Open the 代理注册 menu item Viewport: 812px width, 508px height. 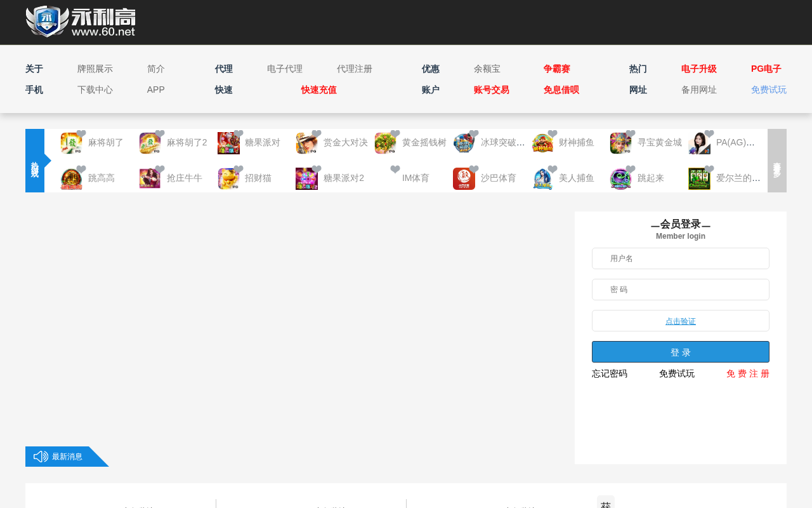coord(355,69)
